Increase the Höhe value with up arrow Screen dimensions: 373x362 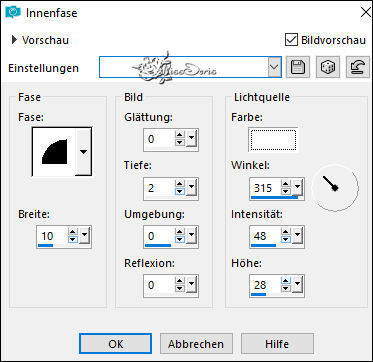pos(285,281)
